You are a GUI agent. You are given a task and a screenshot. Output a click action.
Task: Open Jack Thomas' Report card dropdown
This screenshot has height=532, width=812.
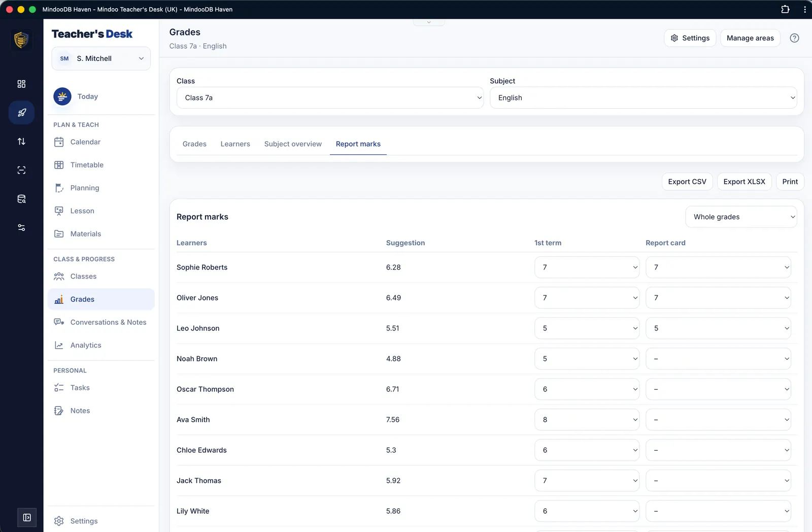click(718, 481)
